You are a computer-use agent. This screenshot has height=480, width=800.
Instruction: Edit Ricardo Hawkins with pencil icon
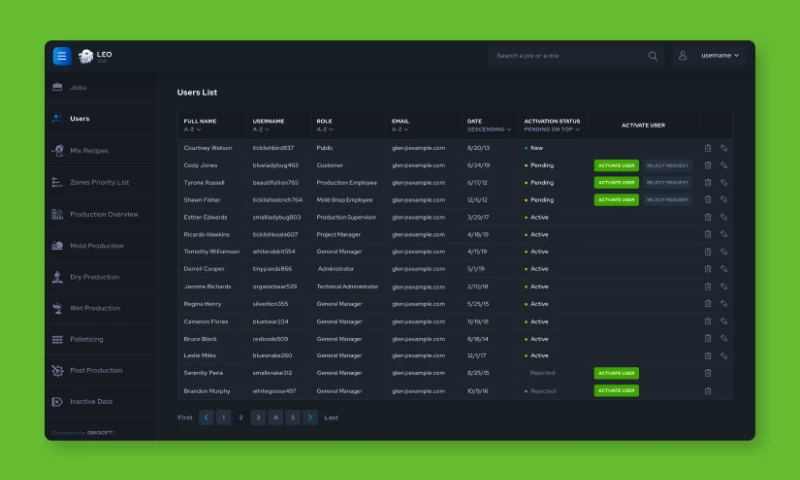click(x=723, y=235)
